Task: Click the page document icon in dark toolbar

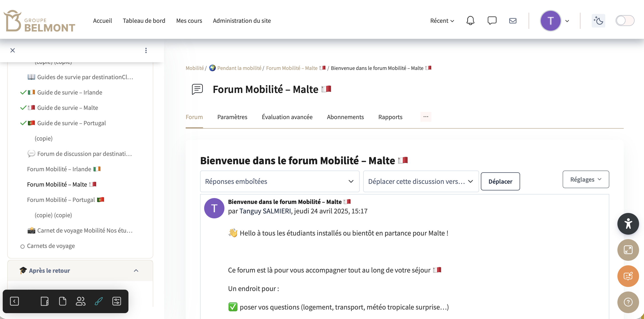Action: pos(62,301)
